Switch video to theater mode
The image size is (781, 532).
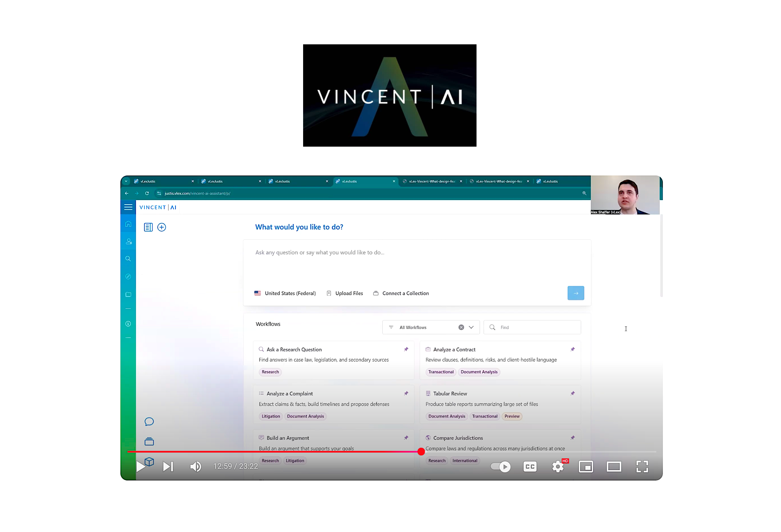tap(614, 467)
